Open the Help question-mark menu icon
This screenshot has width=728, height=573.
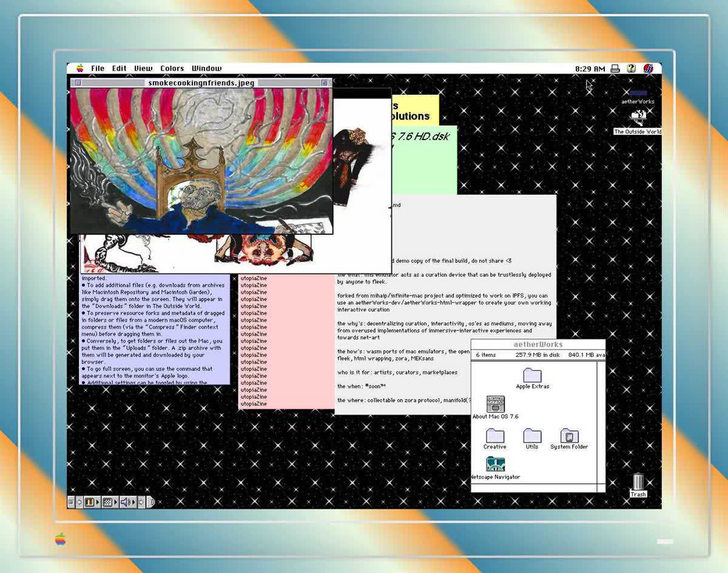[x=632, y=69]
